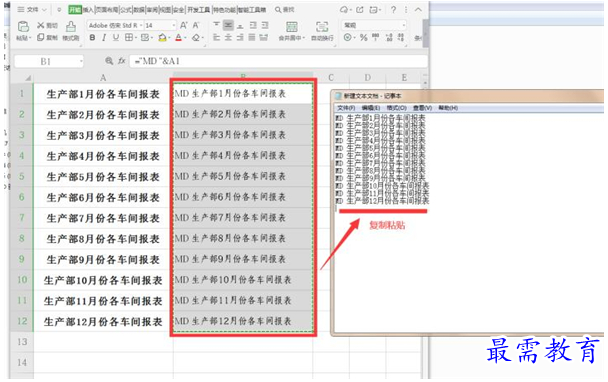This screenshot has width=608, height=382.
Task: Switch to the 开发工具 tab
Action: (x=199, y=10)
